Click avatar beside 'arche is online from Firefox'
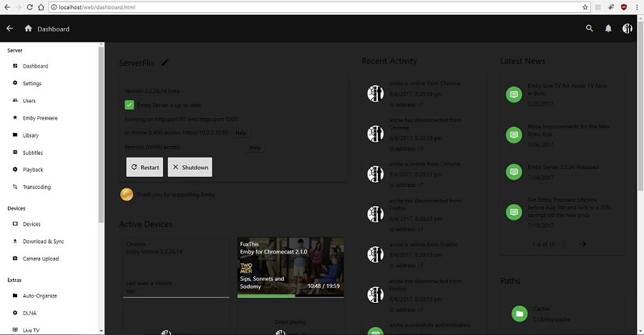The height and width of the screenshot is (335, 644). 376,254
